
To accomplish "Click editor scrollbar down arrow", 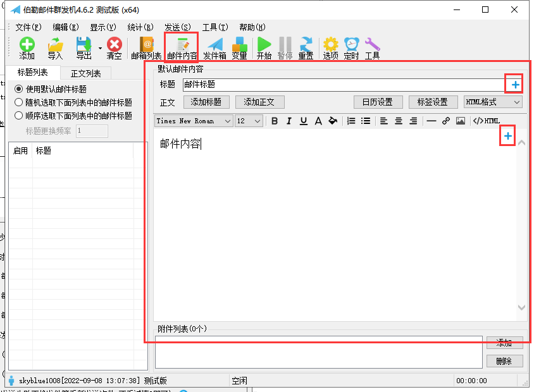I will click(521, 307).
